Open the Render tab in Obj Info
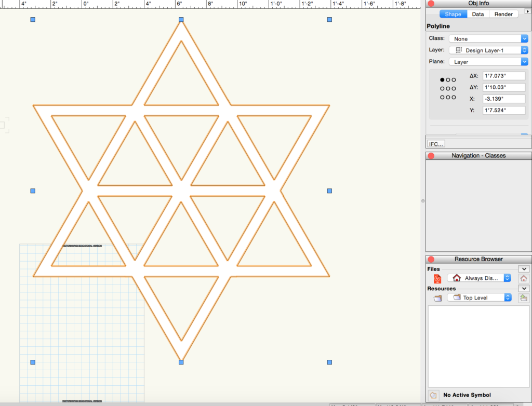 (x=503, y=14)
